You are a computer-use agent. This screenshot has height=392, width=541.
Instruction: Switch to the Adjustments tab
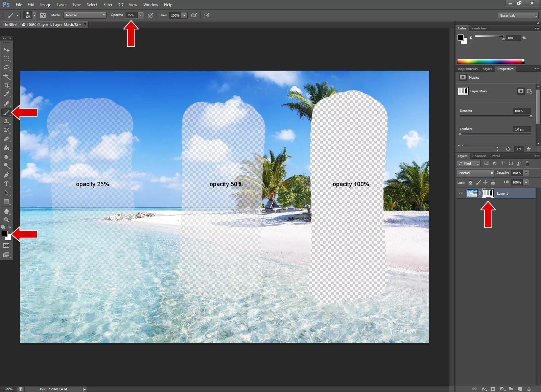468,69
